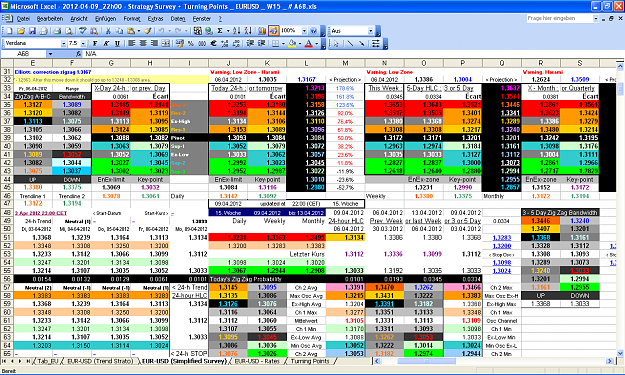Click the Paste clipboard icon
This screenshot has height=375, width=625.
[x=130, y=31]
